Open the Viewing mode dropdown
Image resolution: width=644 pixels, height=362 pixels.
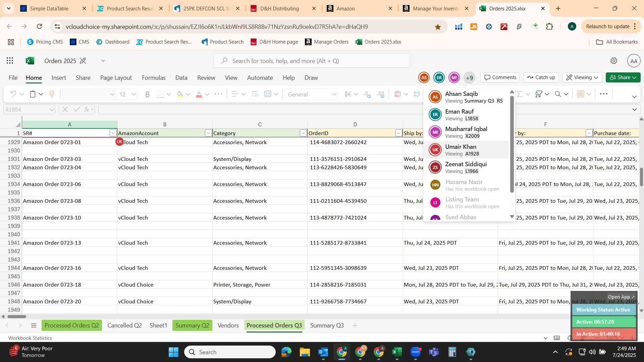tap(582, 77)
